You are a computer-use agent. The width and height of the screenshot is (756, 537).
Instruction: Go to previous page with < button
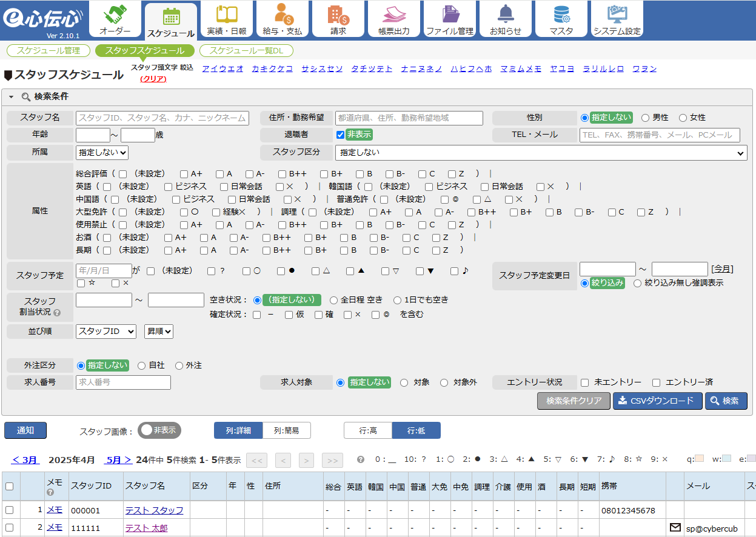(x=283, y=460)
